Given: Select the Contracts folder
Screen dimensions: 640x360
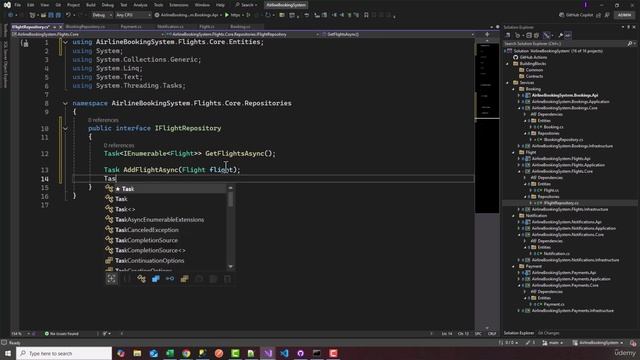Looking at the screenshot, I should click(x=534, y=76).
